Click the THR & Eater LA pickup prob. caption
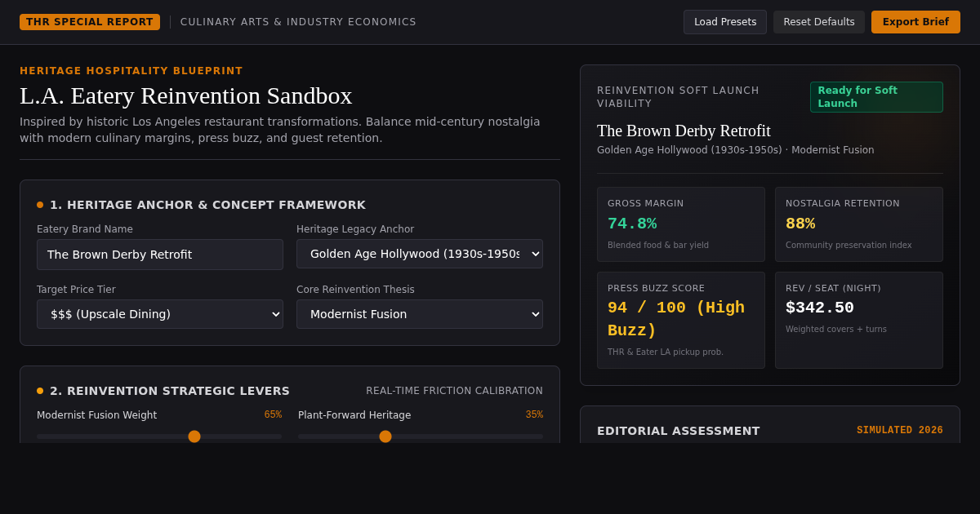The image size is (980, 514). (666, 352)
